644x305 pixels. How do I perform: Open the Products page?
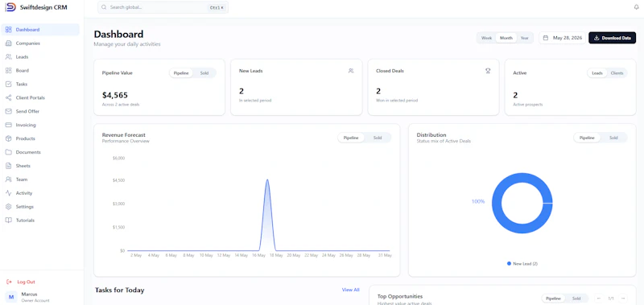40,138
